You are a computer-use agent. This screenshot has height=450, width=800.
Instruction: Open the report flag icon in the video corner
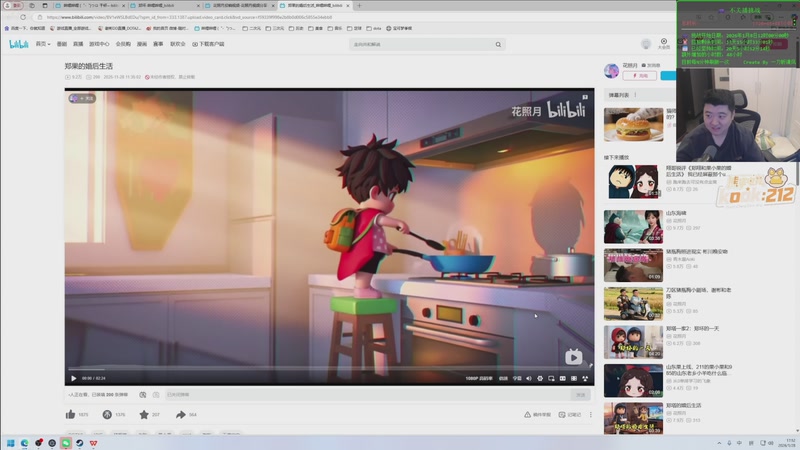(x=585, y=97)
